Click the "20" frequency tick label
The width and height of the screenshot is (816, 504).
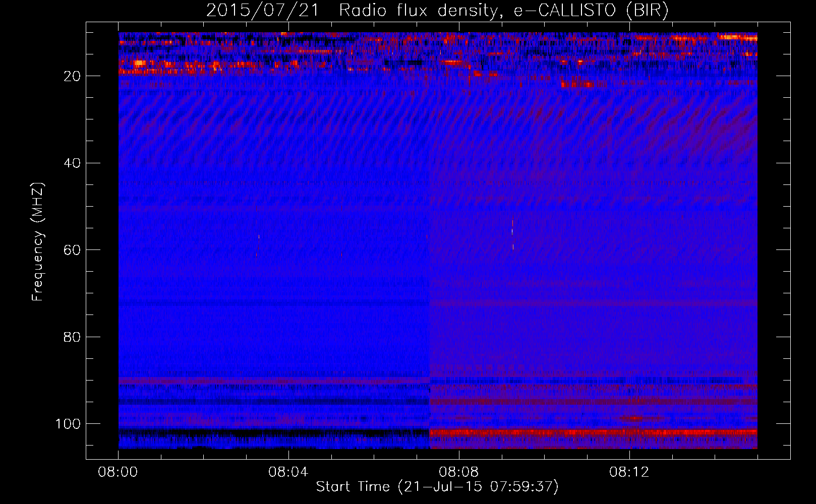click(x=73, y=76)
